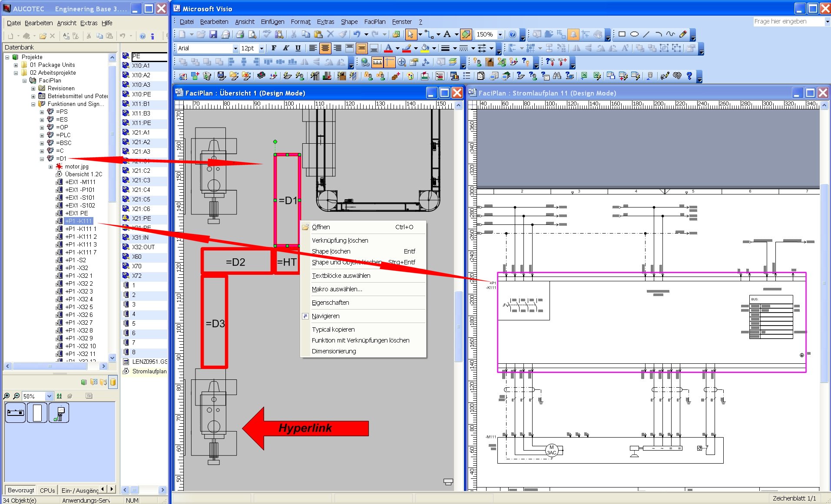Open the Arial font name dropdown
This screenshot has width=831, height=504.
[235, 48]
